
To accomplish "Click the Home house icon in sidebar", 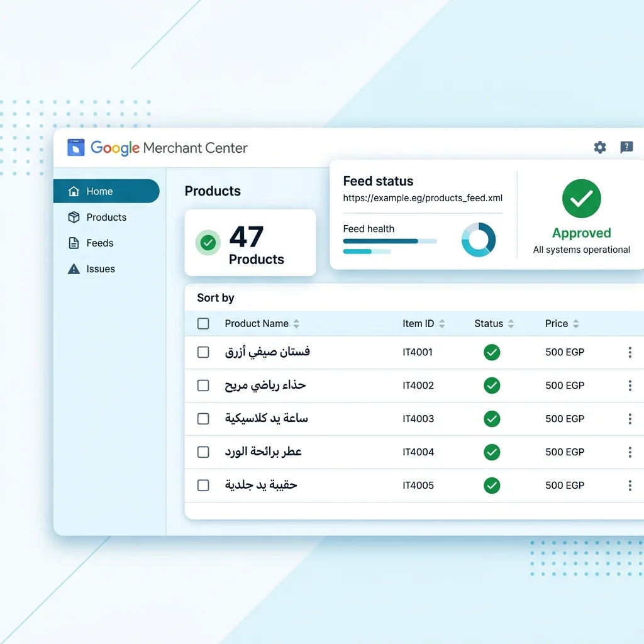I will (x=74, y=191).
